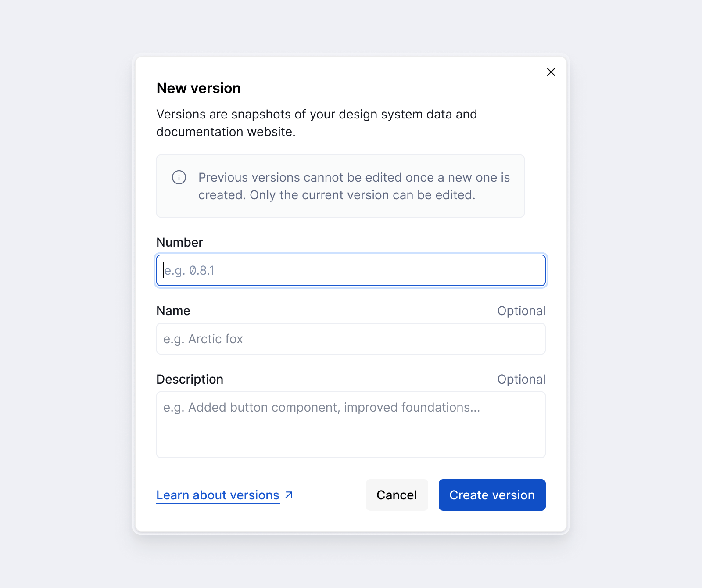The width and height of the screenshot is (702, 588).
Task: Click Optional next to the Name field
Action: [x=521, y=311]
